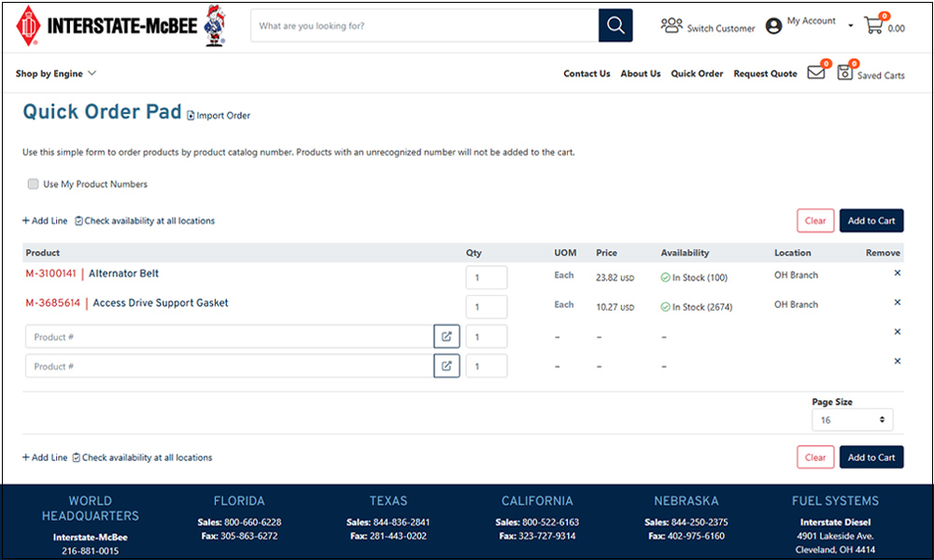
Task: Click In Stock (2674) availability text
Action: (702, 307)
